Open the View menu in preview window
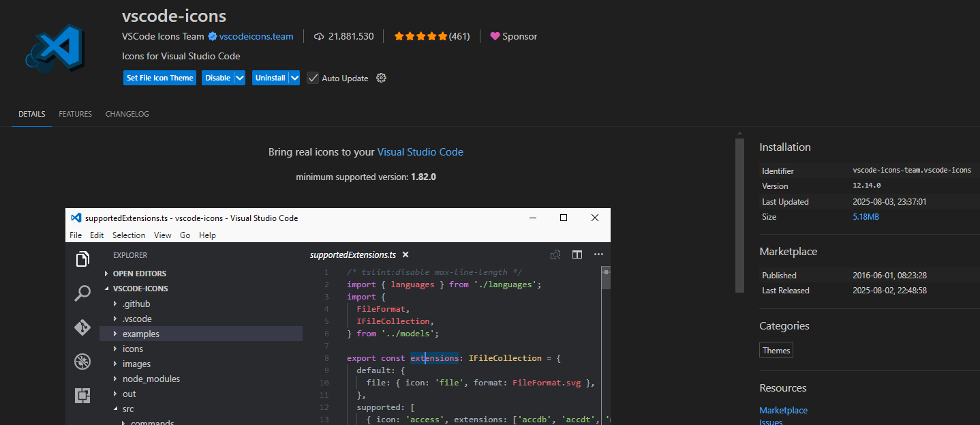The height and width of the screenshot is (425, 980). coord(163,235)
